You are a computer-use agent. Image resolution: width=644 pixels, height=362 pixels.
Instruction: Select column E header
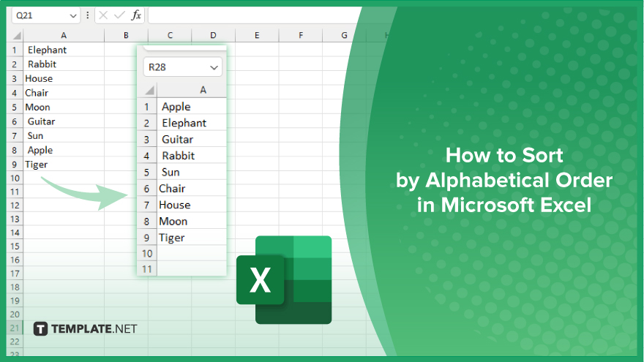(x=257, y=35)
